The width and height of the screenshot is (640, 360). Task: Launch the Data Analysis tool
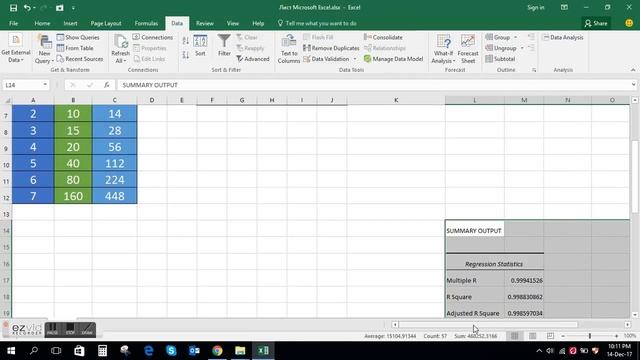coord(563,37)
